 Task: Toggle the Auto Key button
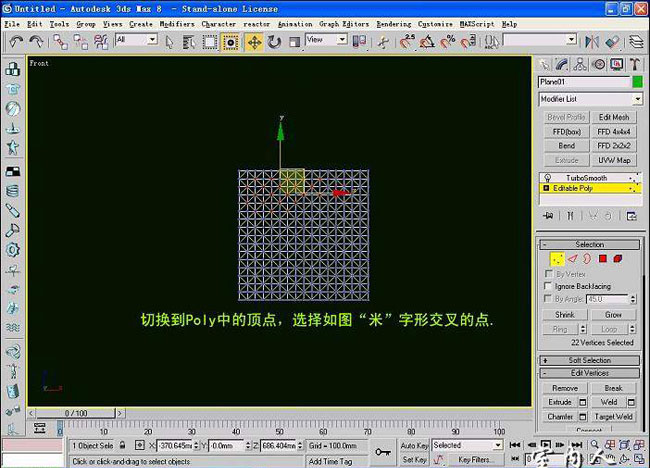(x=414, y=445)
